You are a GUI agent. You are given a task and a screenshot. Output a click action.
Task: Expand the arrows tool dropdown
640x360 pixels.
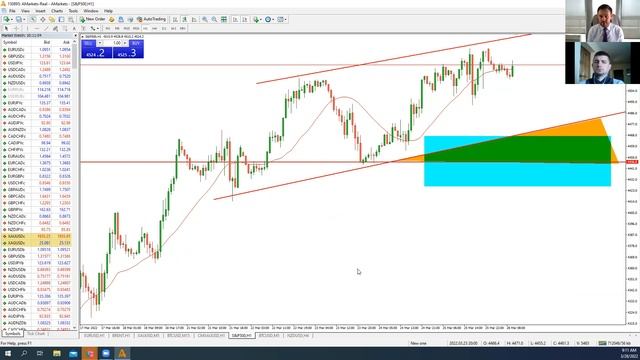coord(98,29)
